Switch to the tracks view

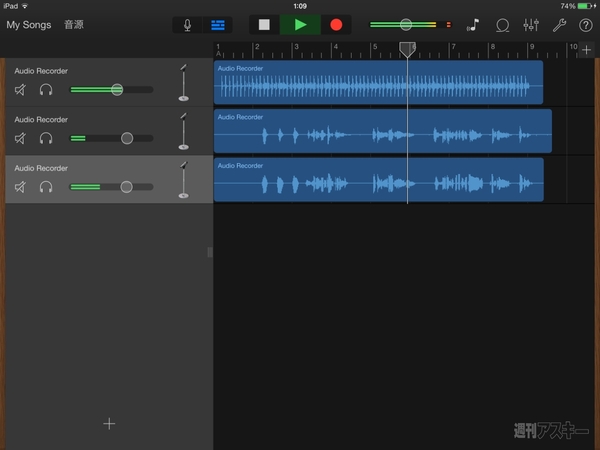click(x=217, y=24)
